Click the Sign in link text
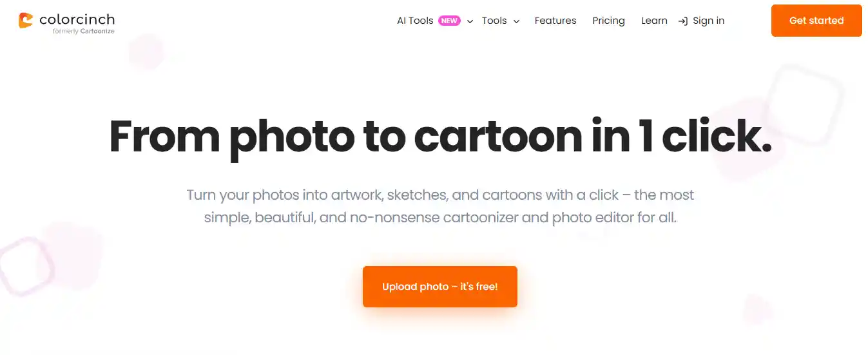The width and height of the screenshot is (868, 355). click(x=708, y=21)
